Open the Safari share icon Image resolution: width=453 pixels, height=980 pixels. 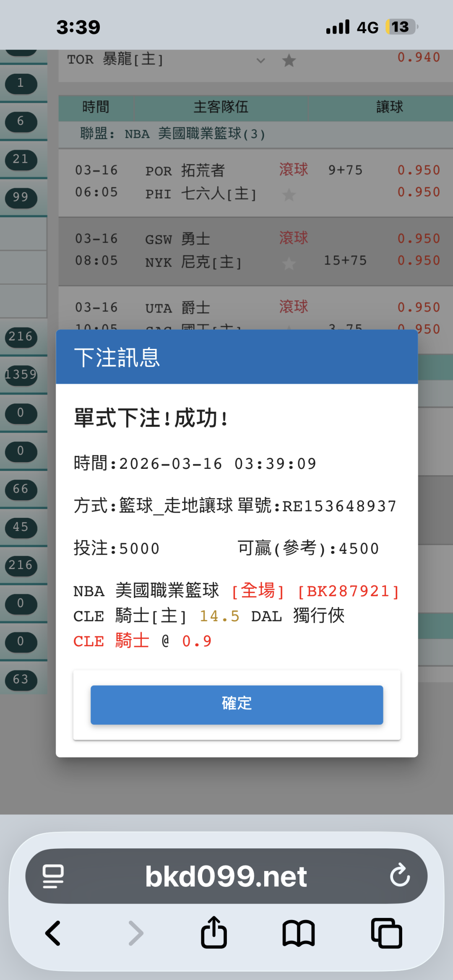tap(214, 933)
